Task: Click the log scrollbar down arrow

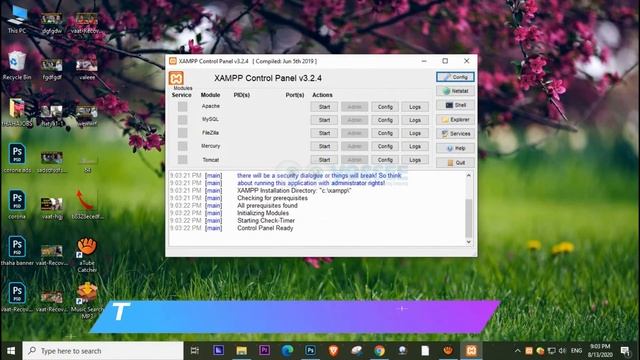Action: point(469,242)
